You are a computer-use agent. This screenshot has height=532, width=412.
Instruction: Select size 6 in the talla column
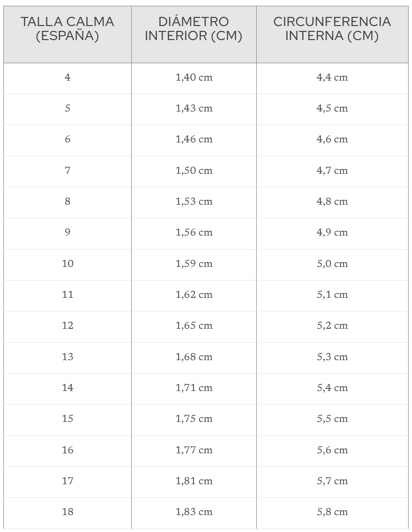pos(68,140)
